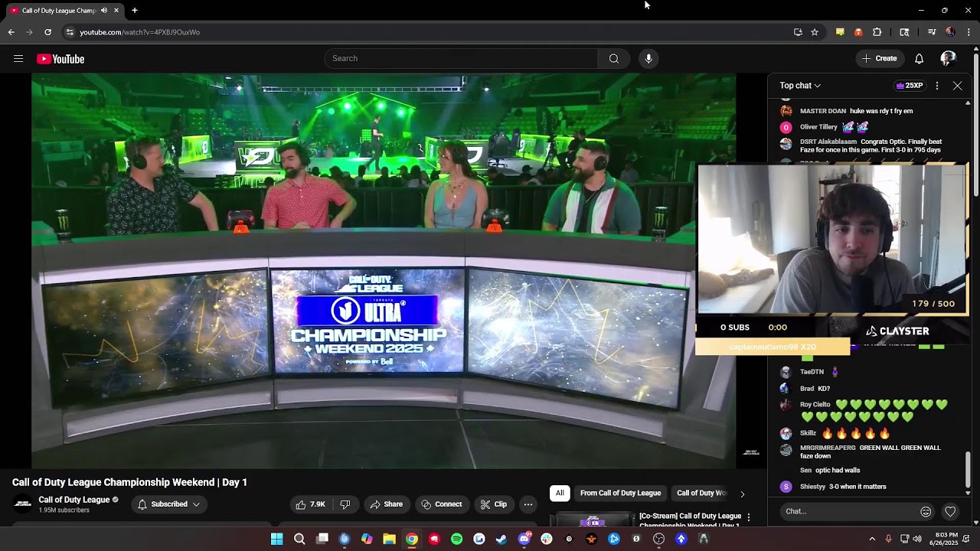The image size is (980, 551).
Task: Open the Co-Stream recommended video thumbnail
Action: click(x=592, y=520)
